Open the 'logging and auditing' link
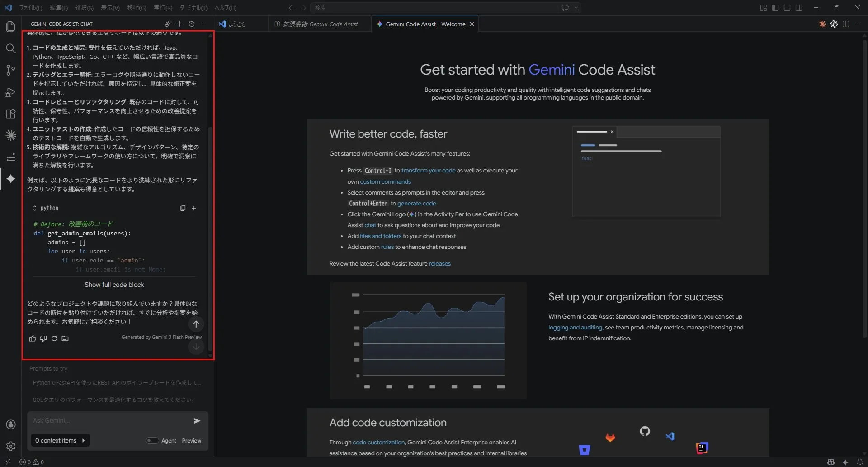This screenshot has height=467, width=868. point(575,328)
